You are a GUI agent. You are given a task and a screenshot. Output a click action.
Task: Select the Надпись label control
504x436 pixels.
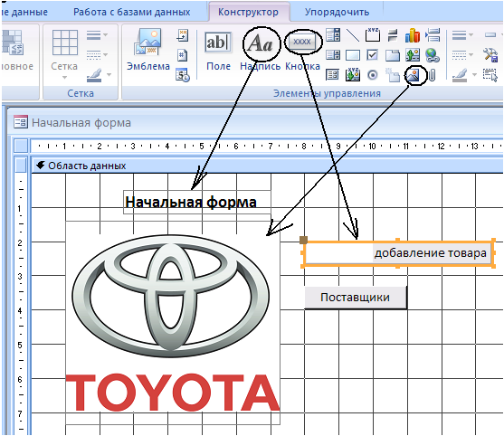pos(261,52)
